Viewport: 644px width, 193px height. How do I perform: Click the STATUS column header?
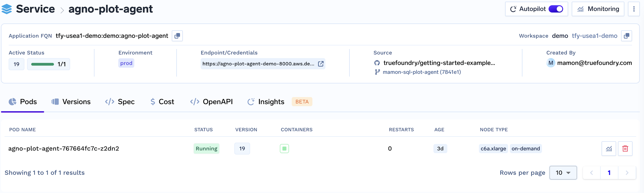coord(203,130)
